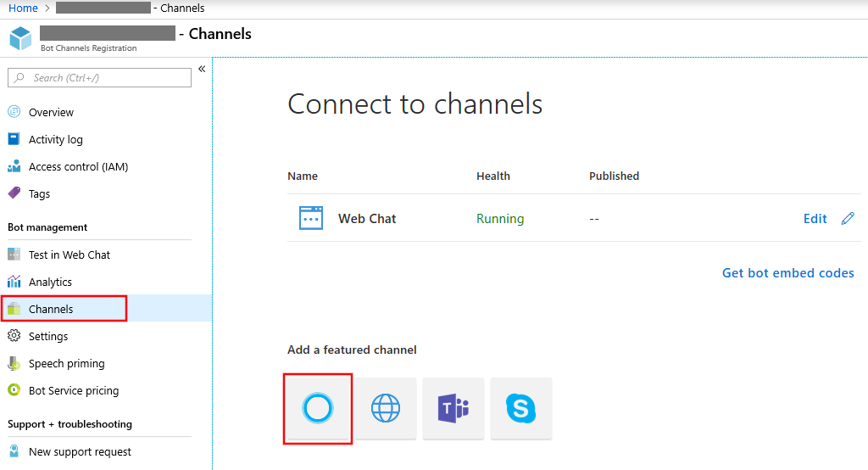Click the Health column header
Viewport: 868px width, 470px height.
pos(493,176)
